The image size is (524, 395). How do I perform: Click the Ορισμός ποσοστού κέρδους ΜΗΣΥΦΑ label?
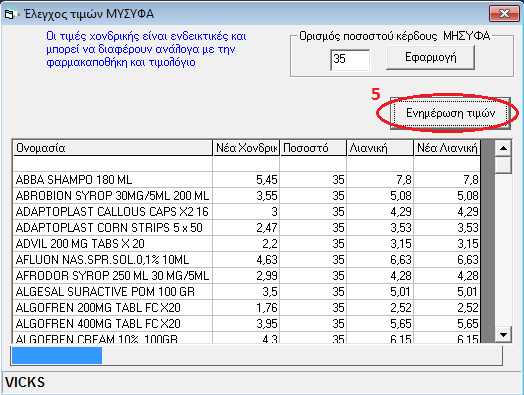click(x=394, y=36)
